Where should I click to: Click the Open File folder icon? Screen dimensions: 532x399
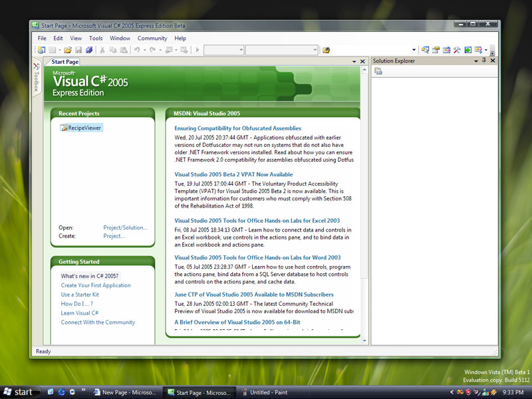68,51
